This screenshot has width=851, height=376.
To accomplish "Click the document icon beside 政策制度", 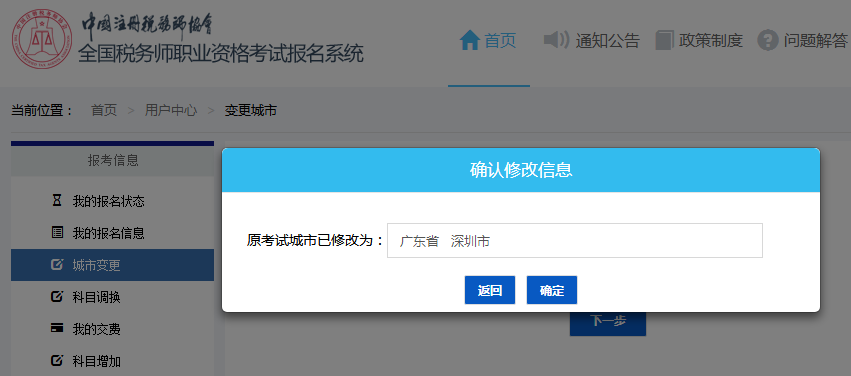I will 664,40.
